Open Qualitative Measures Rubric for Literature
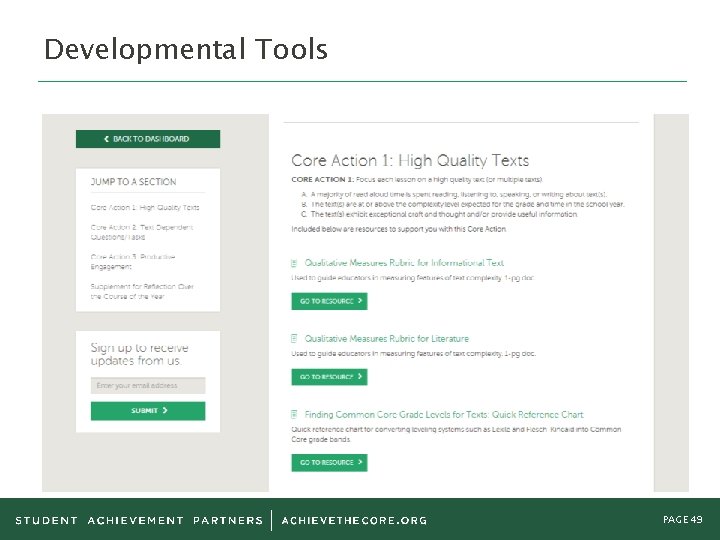The width and height of the screenshot is (720, 540). (387, 338)
